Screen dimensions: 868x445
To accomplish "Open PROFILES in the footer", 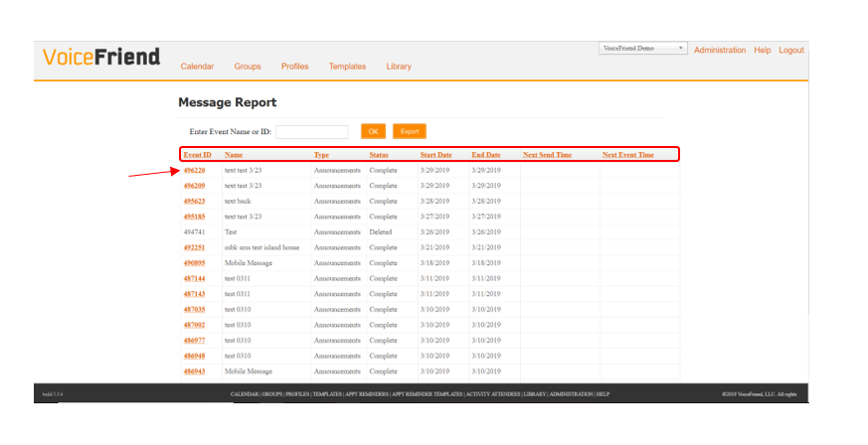I will [x=297, y=394].
